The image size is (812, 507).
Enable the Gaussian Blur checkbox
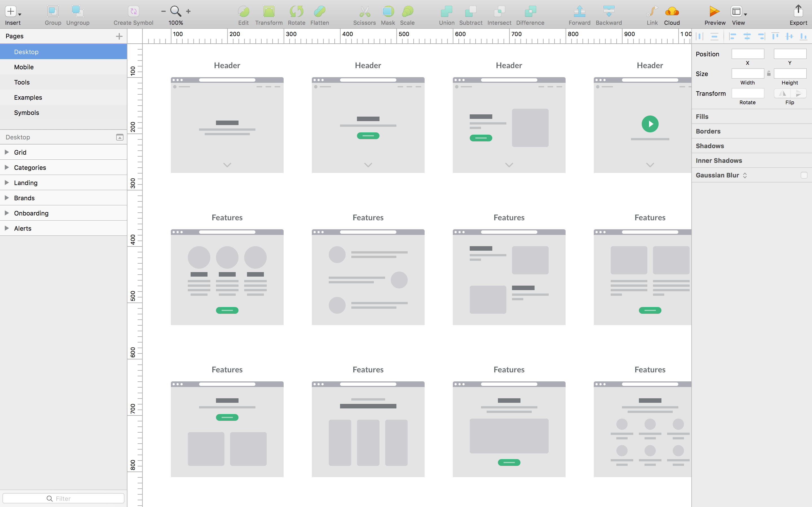click(x=804, y=175)
